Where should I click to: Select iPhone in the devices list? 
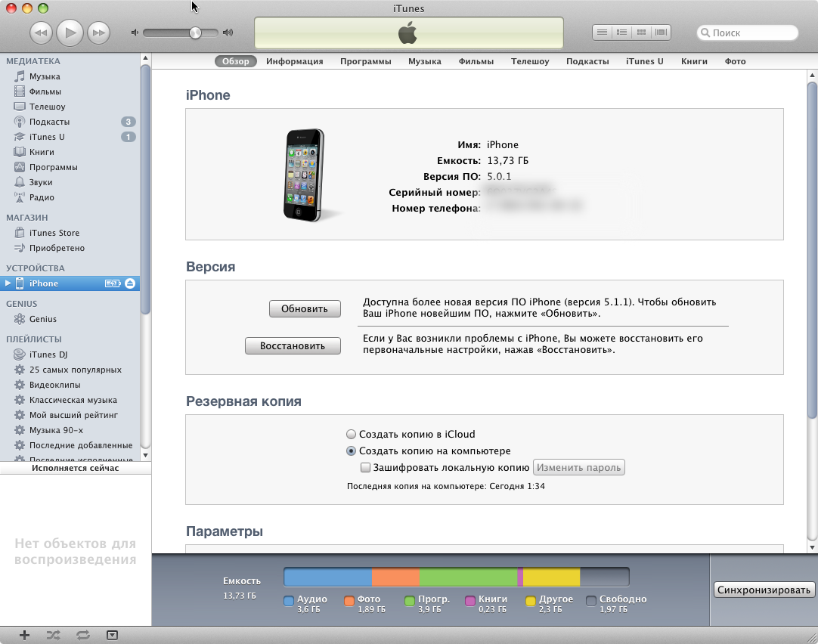[70, 283]
